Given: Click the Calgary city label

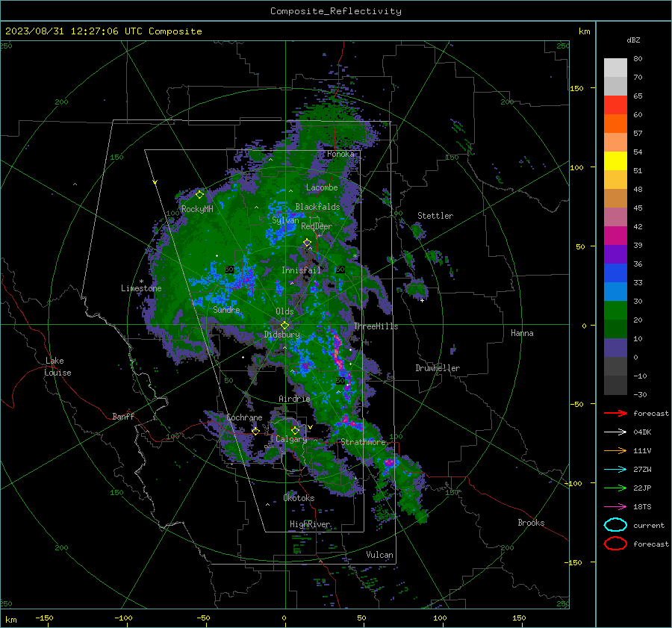Looking at the screenshot, I should click(x=291, y=439).
